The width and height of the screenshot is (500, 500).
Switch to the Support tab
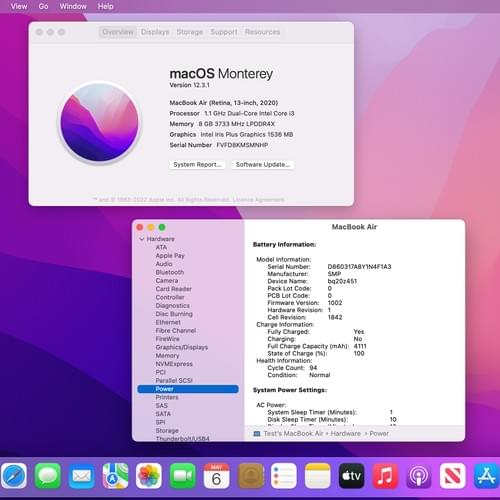click(224, 32)
